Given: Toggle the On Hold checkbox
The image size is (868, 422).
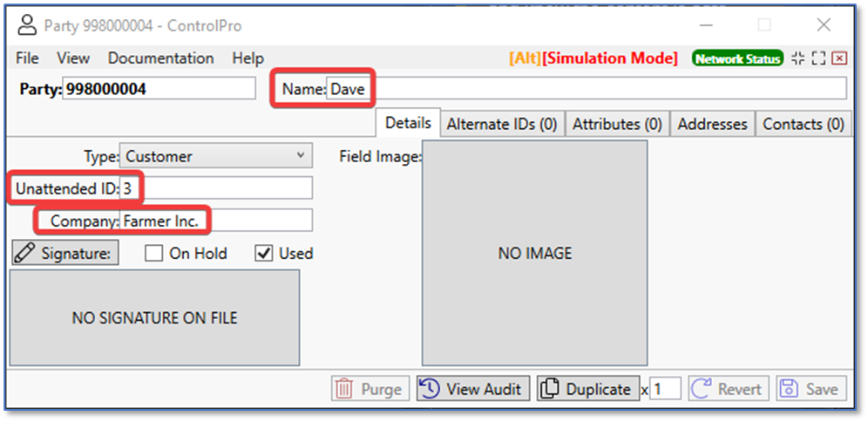Looking at the screenshot, I should click(x=154, y=254).
